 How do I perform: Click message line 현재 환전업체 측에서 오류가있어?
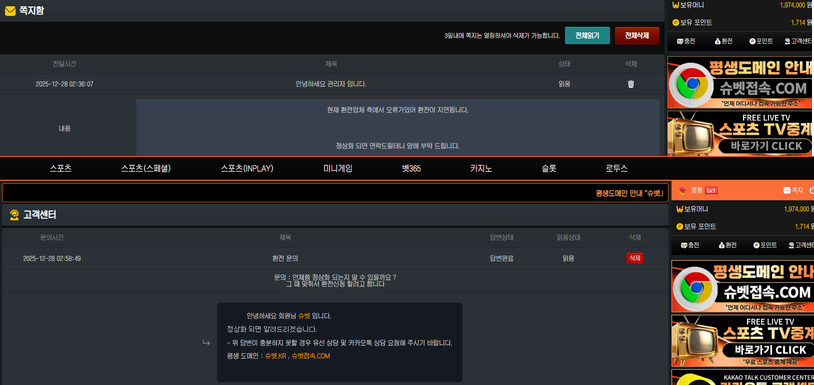coord(398,110)
